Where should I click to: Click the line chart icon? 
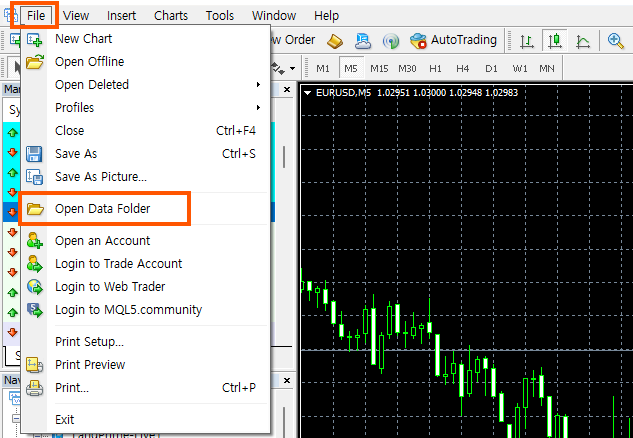[583, 41]
